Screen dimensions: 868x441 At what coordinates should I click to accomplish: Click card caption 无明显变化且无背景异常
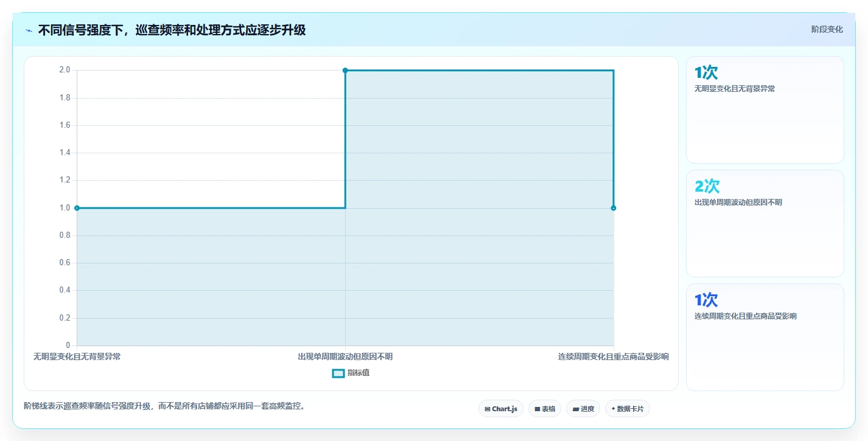point(735,89)
